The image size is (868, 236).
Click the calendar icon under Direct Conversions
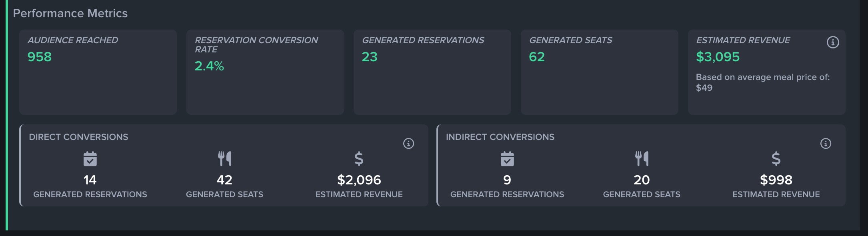point(90,159)
